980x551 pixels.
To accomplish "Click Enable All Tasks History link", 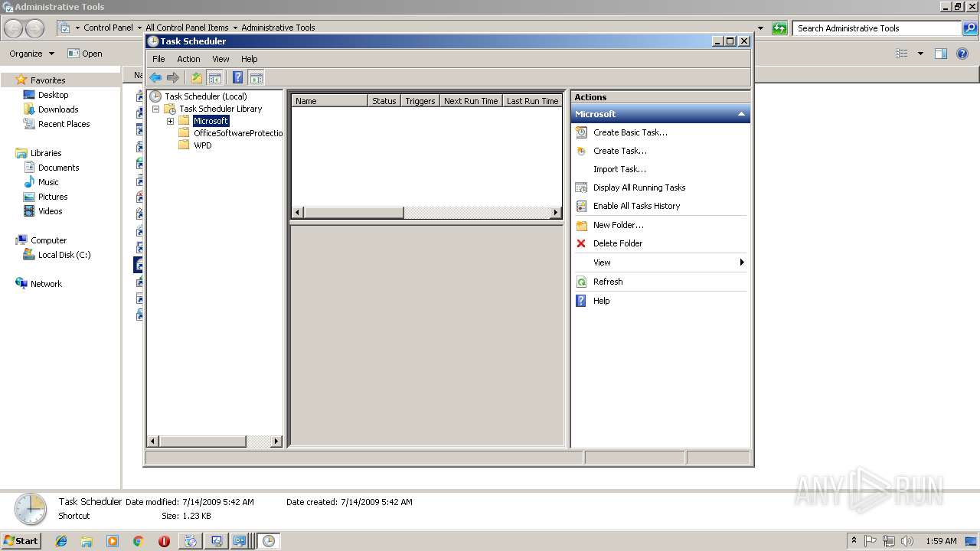I will (x=636, y=206).
